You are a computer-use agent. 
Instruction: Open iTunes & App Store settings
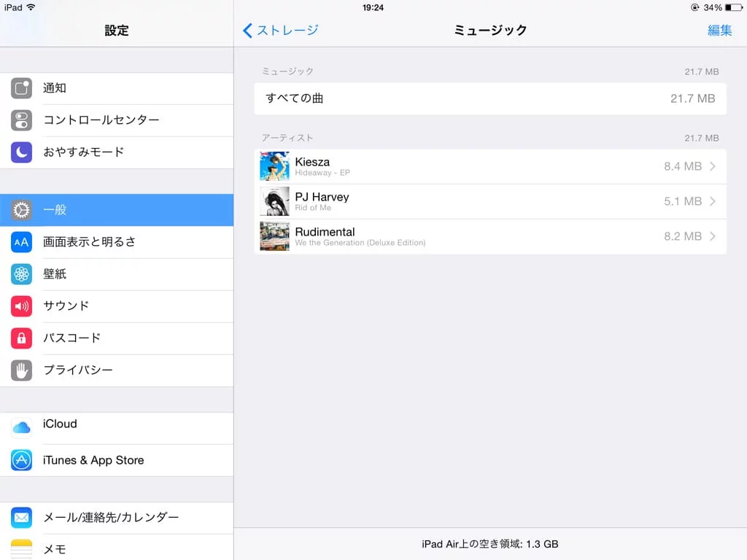click(x=117, y=460)
